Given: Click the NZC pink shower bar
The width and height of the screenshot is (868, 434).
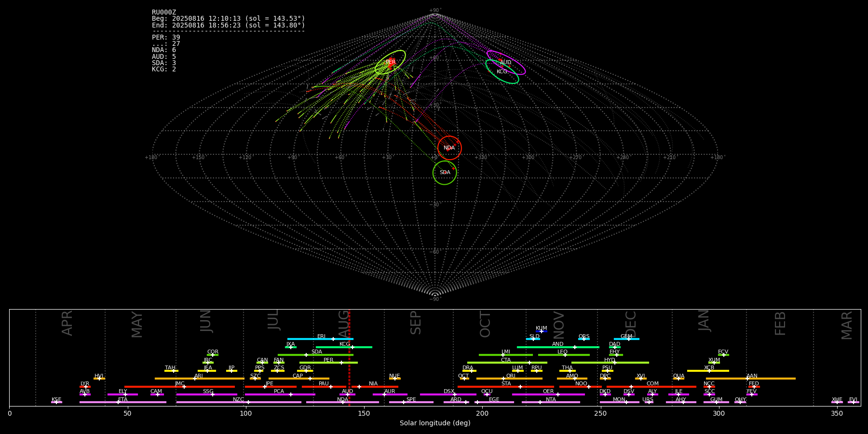Looking at the screenshot, I should [239, 402].
